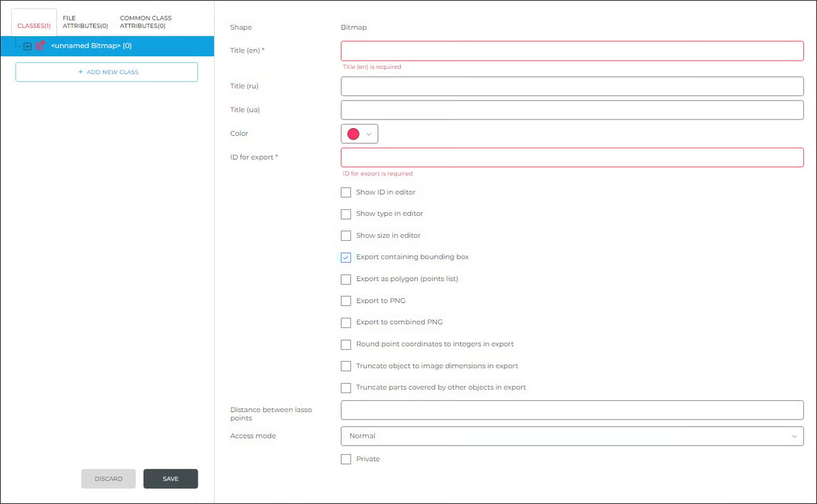This screenshot has height=504, width=817.
Task: Enable Export as polygon (points list)
Action: [x=346, y=279]
